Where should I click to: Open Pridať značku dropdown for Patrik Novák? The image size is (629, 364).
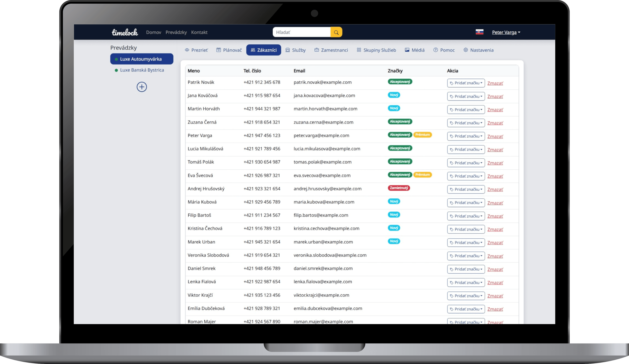pos(466,83)
